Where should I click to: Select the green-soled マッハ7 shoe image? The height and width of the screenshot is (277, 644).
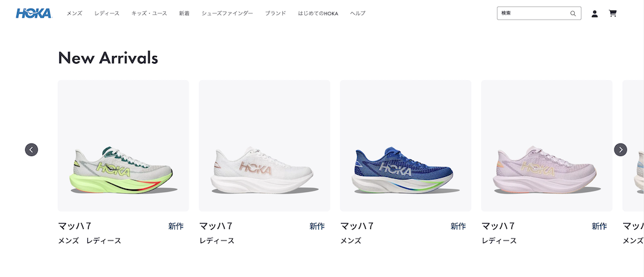[123, 145]
